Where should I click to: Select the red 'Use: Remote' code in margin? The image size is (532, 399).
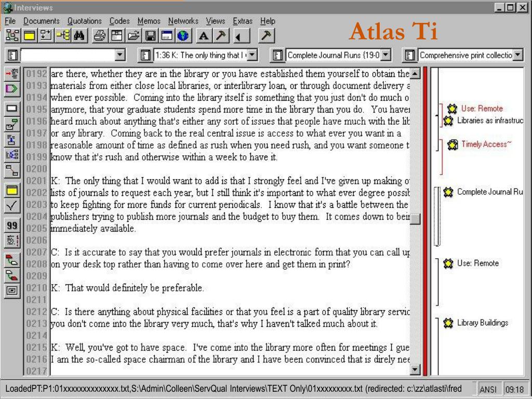(482, 109)
